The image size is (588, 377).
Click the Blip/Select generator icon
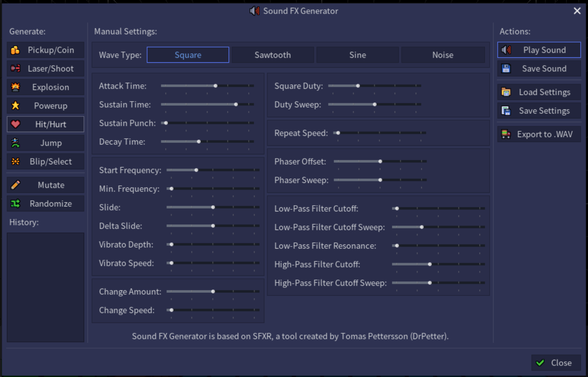pos(15,161)
